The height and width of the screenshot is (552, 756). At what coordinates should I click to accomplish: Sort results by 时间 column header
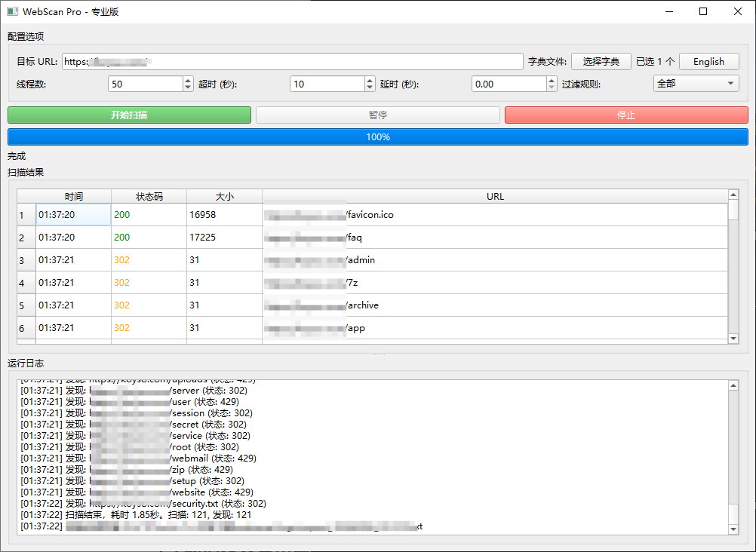(73, 196)
